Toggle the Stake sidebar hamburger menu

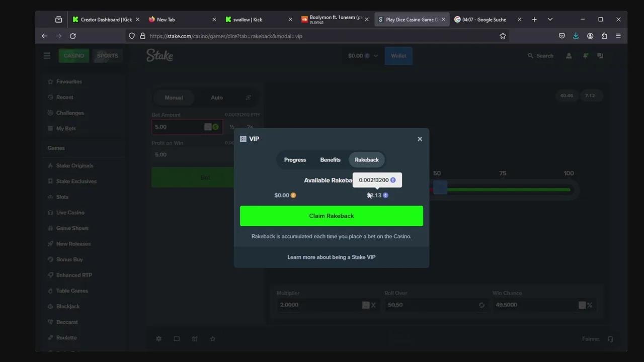point(47,56)
